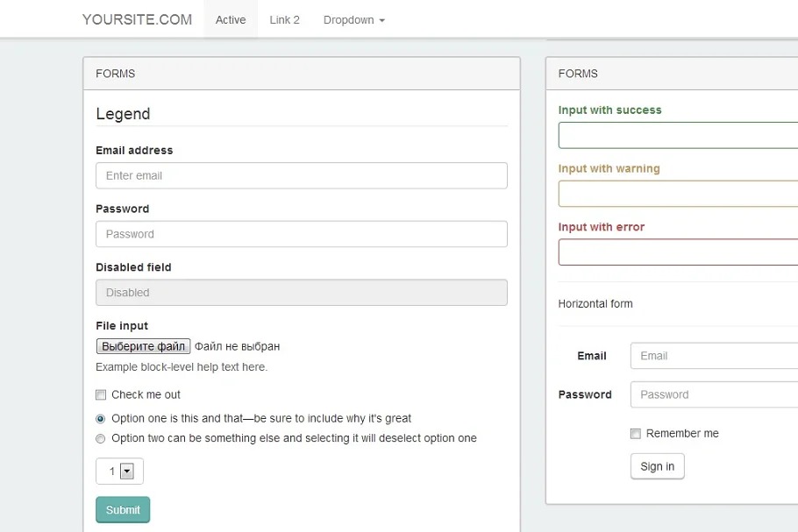Enable the Remember me checkbox
Screen dimensions: 798x532
636,434
